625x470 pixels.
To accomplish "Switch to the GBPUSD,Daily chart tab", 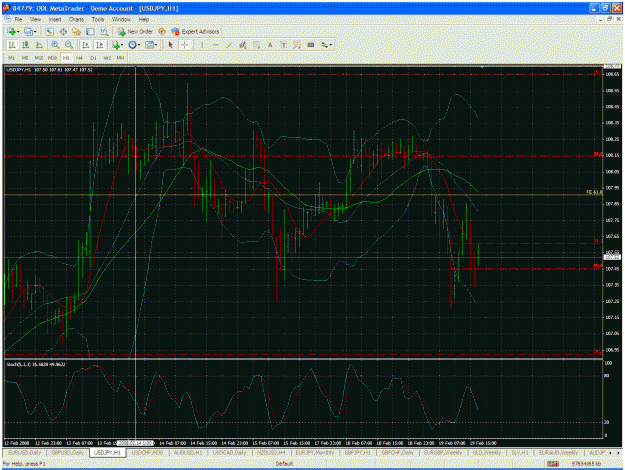I will click(68, 453).
